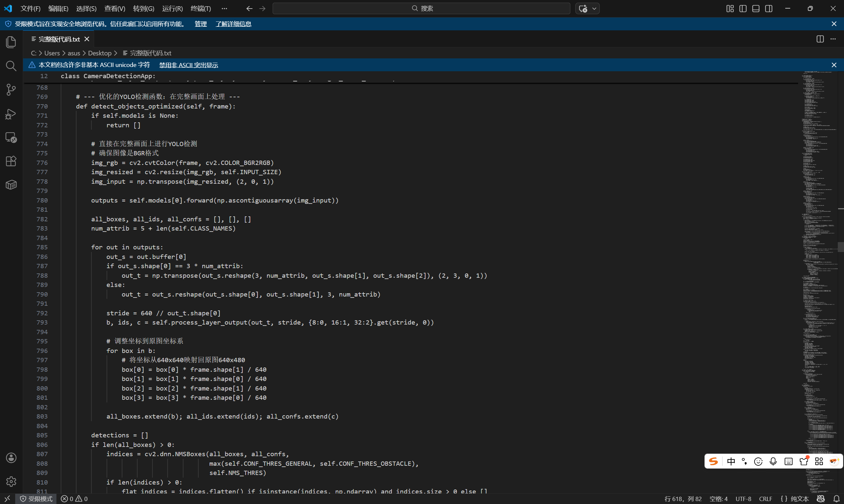Image resolution: width=844 pixels, height=504 pixels.
Task: Open the 文件(F) menu
Action: [30, 9]
